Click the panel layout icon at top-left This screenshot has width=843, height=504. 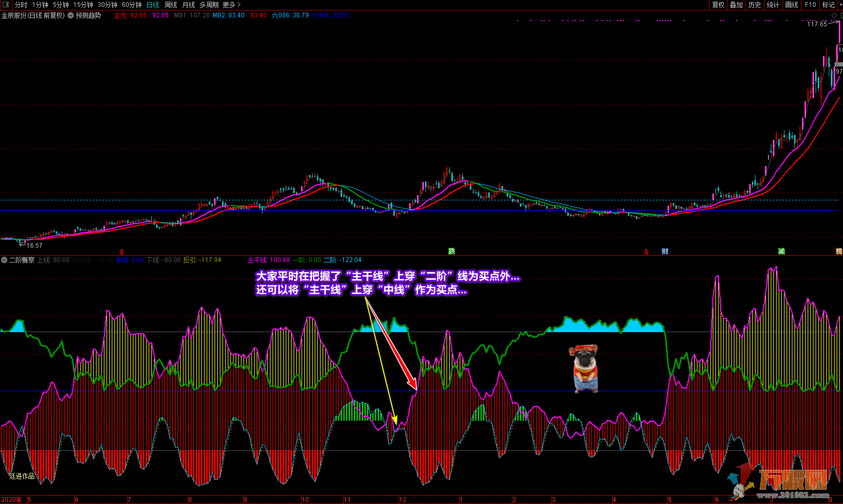[6, 5]
